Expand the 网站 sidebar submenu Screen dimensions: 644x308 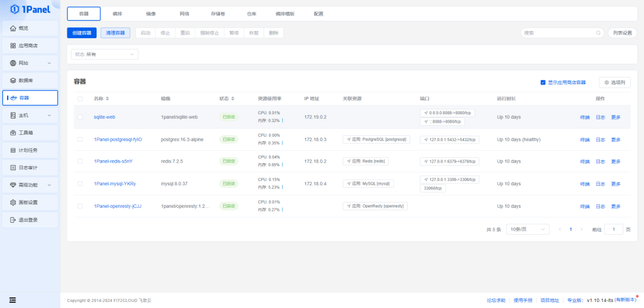click(x=49, y=63)
